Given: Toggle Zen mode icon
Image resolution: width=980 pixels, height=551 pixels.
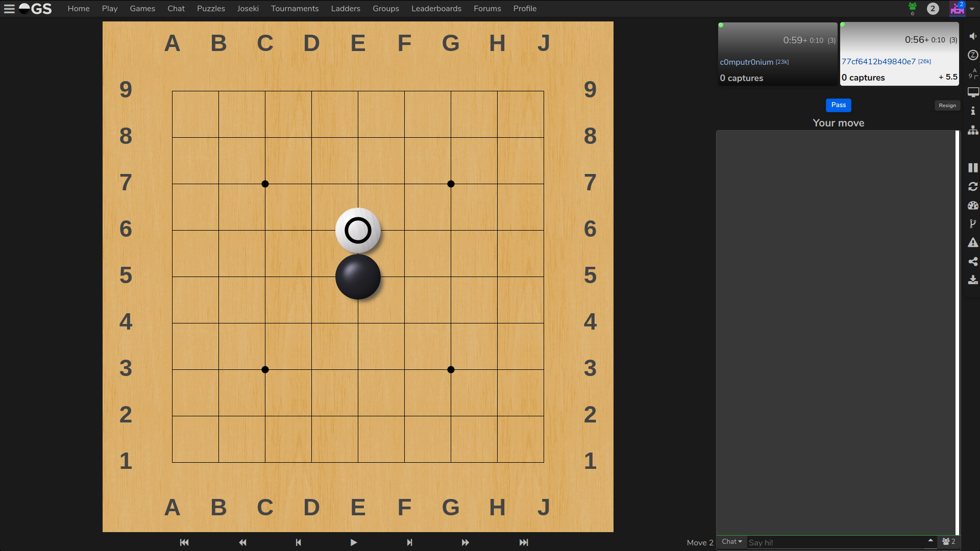Looking at the screenshot, I should coord(973,55).
